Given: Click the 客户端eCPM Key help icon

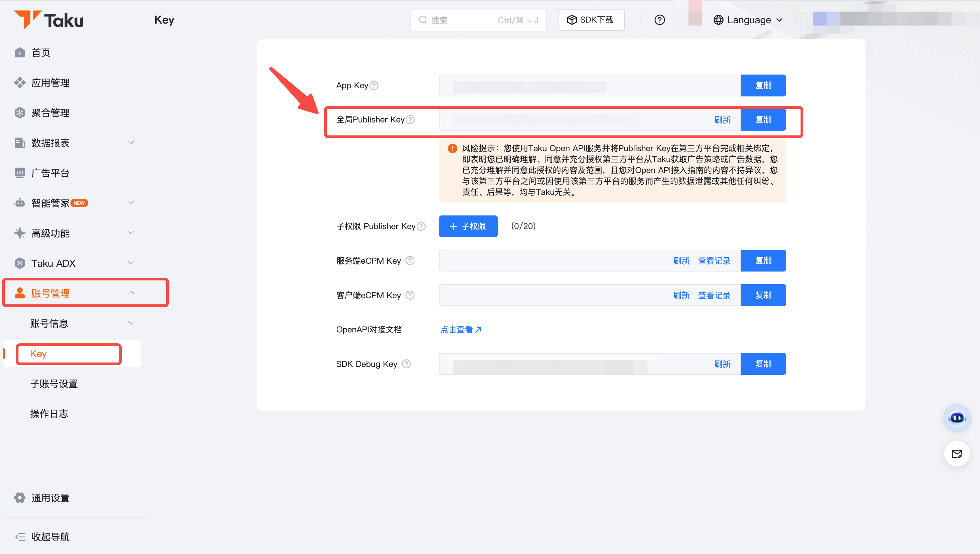Looking at the screenshot, I should point(410,295).
